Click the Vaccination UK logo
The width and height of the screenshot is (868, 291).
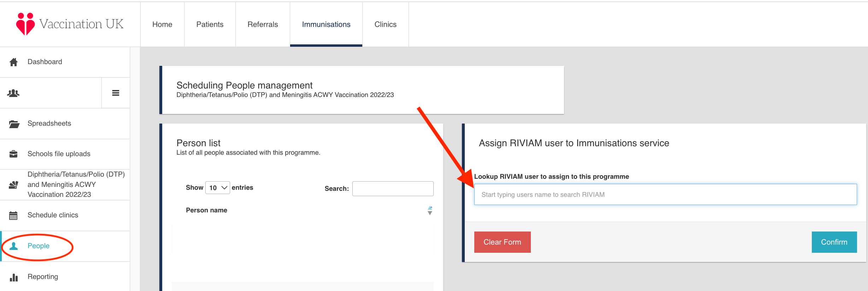tap(70, 24)
